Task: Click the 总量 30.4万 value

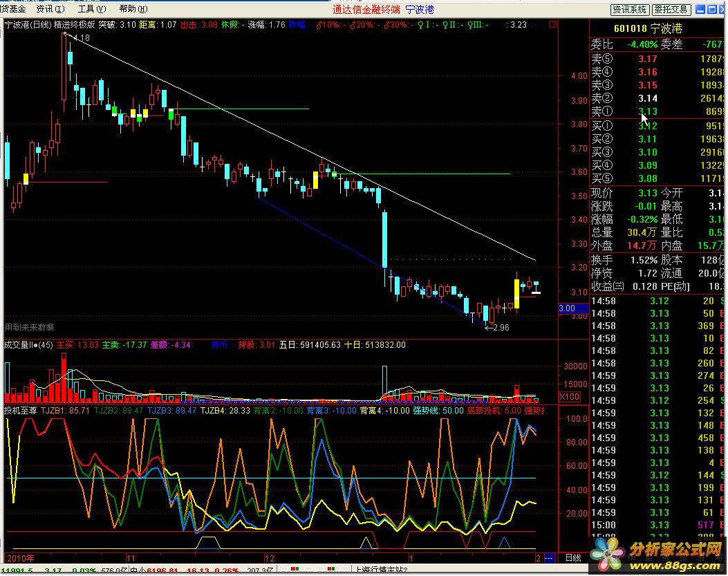Action: click(x=642, y=232)
